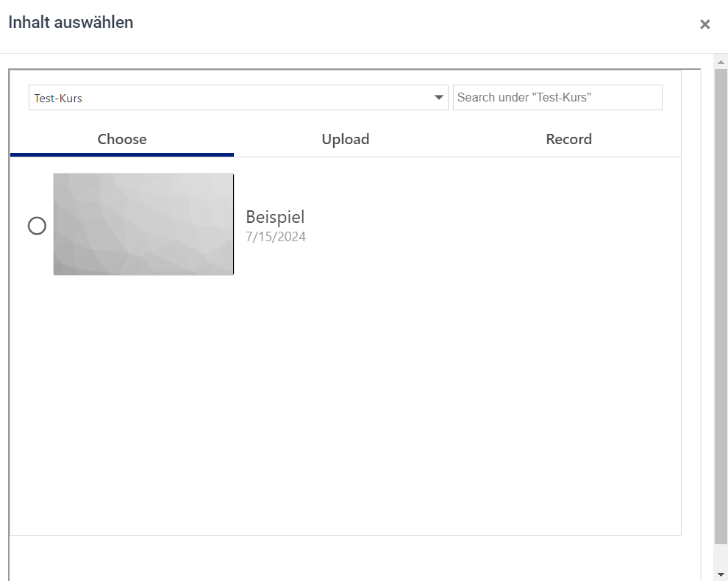Screen dimensions: 728x581
Task: Select the date 7/15/2024
Action: (x=276, y=237)
